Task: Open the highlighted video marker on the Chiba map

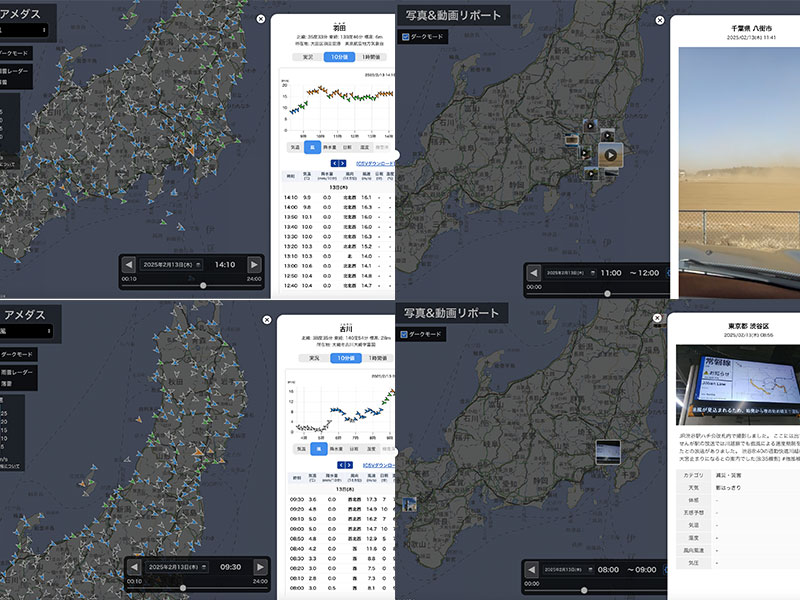Action: click(x=610, y=154)
